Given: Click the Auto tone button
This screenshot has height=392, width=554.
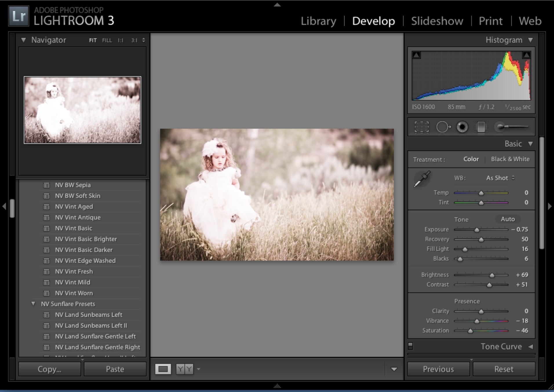Looking at the screenshot, I should click(x=508, y=219).
